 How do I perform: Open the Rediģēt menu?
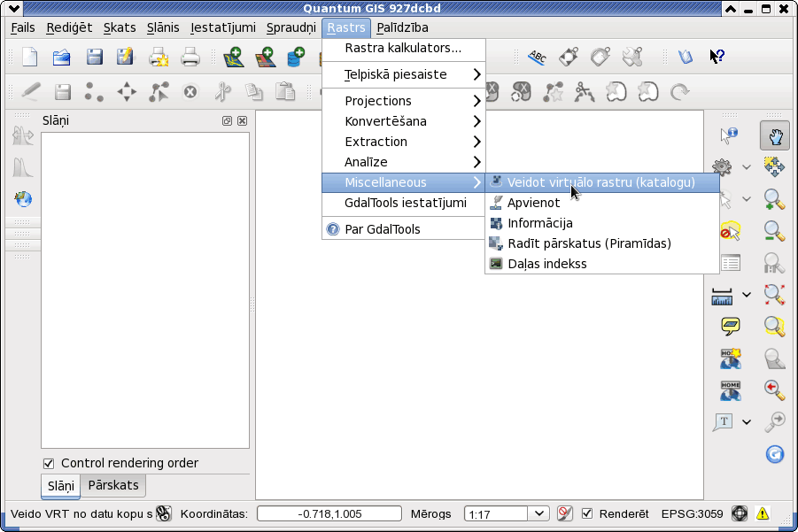(69, 27)
